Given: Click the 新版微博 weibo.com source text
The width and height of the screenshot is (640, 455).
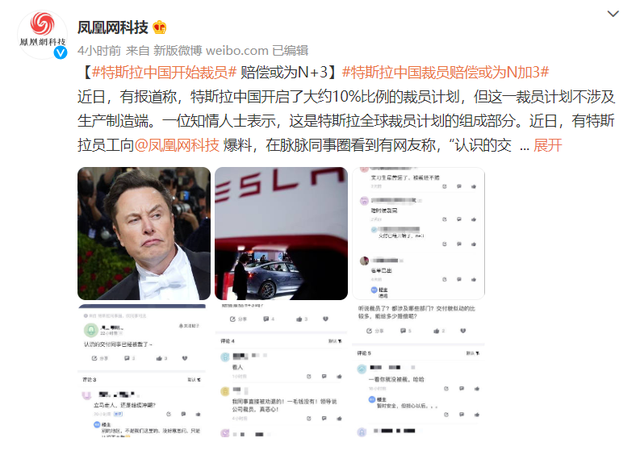Looking at the screenshot, I should (x=211, y=51).
